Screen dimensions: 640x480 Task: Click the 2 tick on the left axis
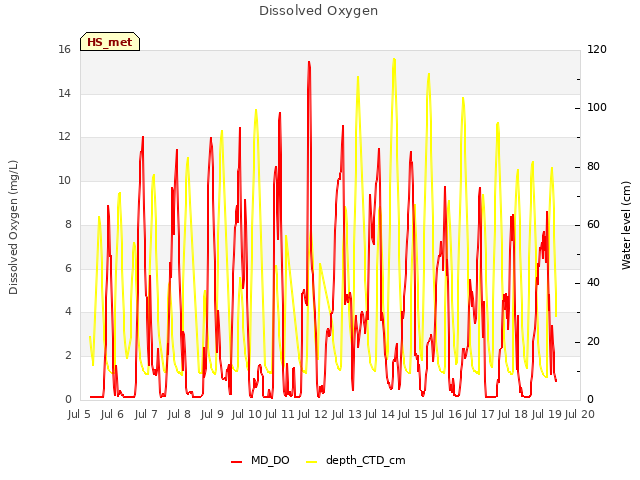pos(68,356)
